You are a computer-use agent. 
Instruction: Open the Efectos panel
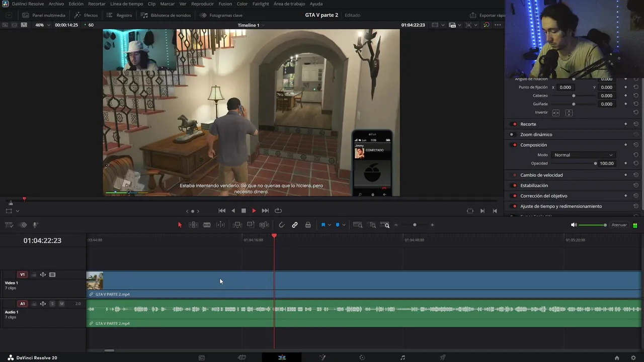[86, 15]
